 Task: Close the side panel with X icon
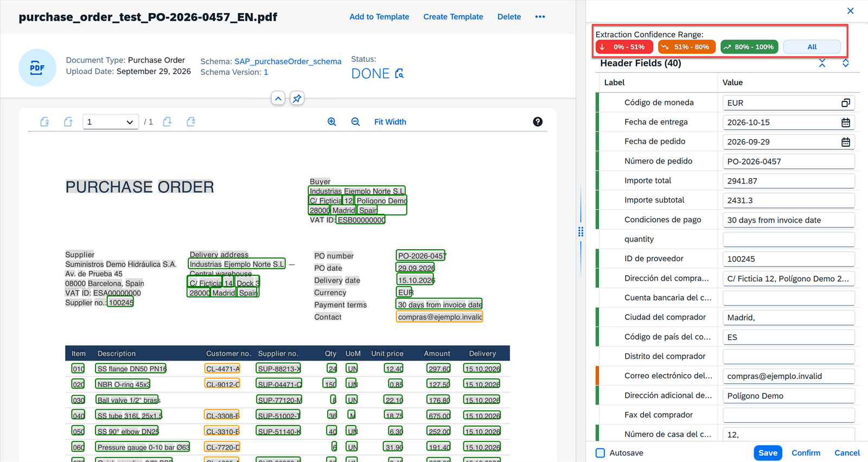[x=850, y=11]
